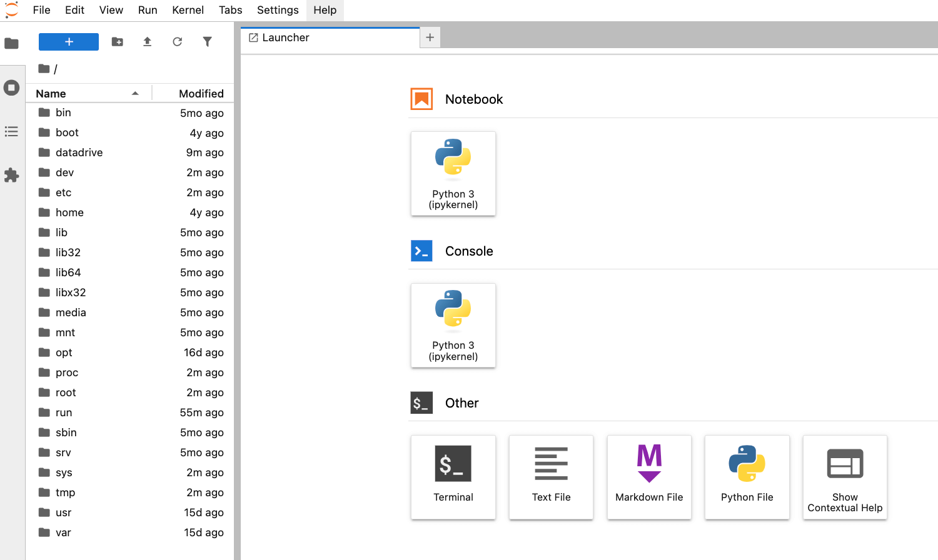
Task: Open the Help menu
Action: 325,10
